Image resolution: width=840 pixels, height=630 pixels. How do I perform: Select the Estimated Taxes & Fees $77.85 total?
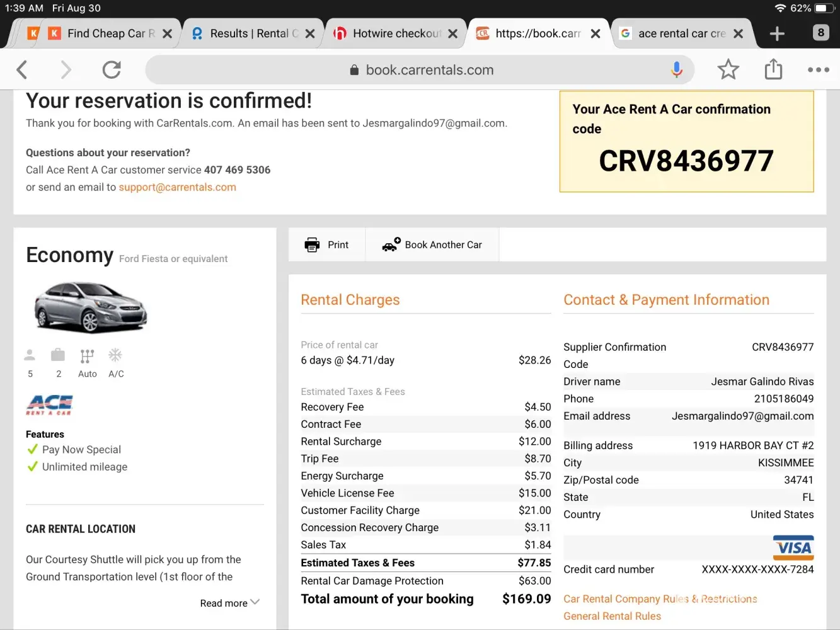(426, 563)
